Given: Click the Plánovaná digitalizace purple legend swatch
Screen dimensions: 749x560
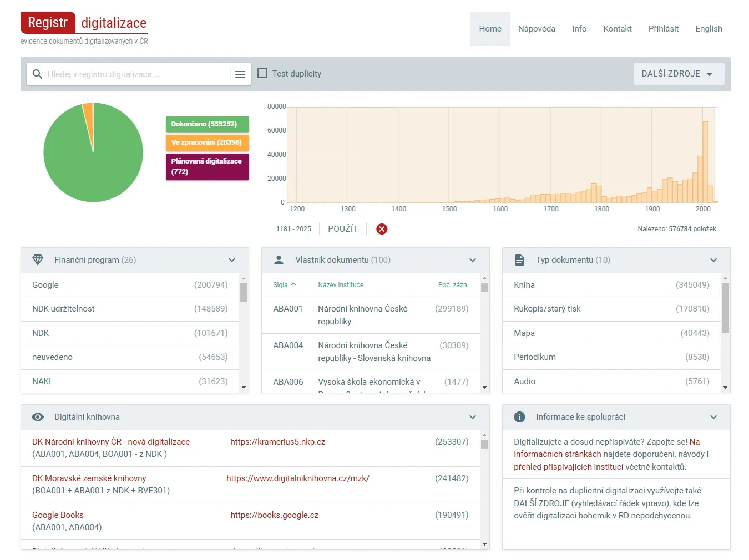Looking at the screenshot, I should click(x=207, y=166).
